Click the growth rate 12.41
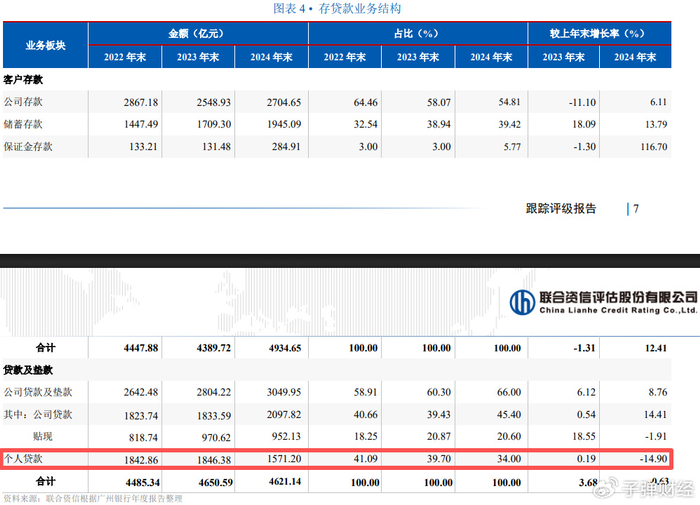Screen dimensions: 700x505 coord(655,348)
